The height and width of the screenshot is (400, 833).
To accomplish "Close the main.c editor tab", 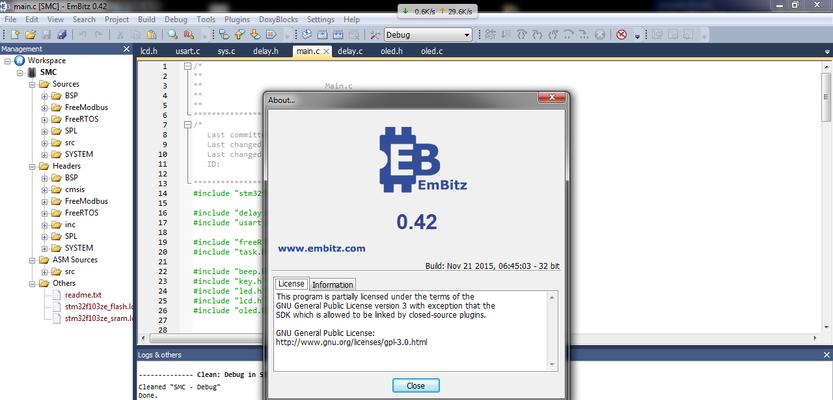I will click(x=326, y=52).
